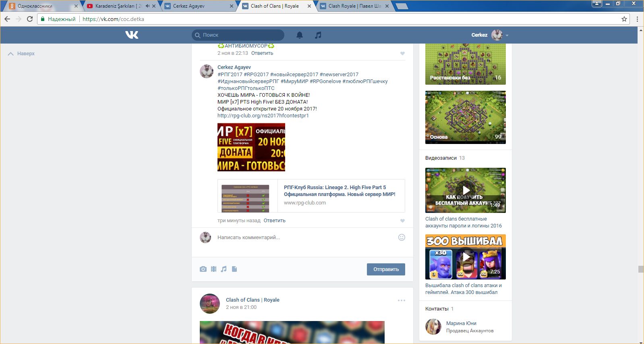Viewport: 644px width, 344px height.
Task: Mute the Karadeniz Şarkıları tab audio
Action: [147, 6]
